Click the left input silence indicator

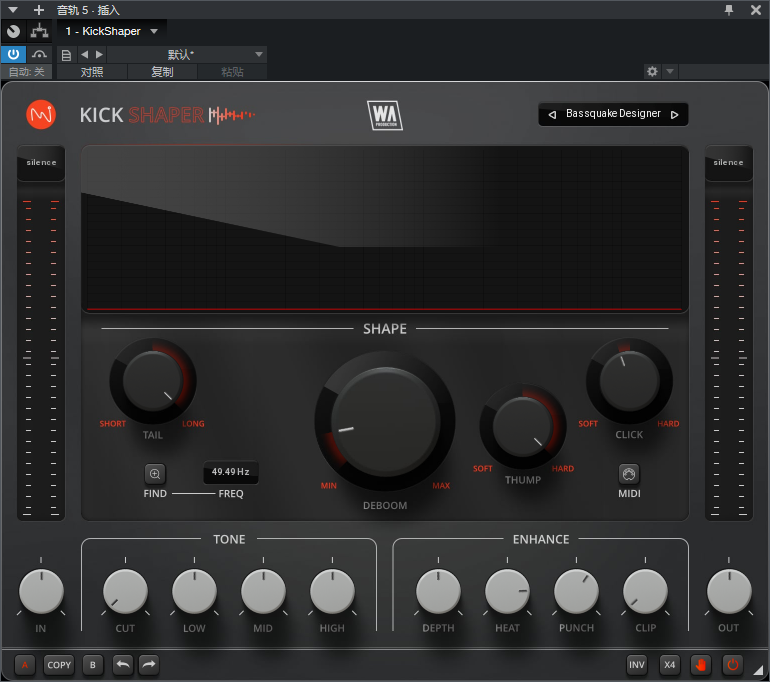coord(41,163)
